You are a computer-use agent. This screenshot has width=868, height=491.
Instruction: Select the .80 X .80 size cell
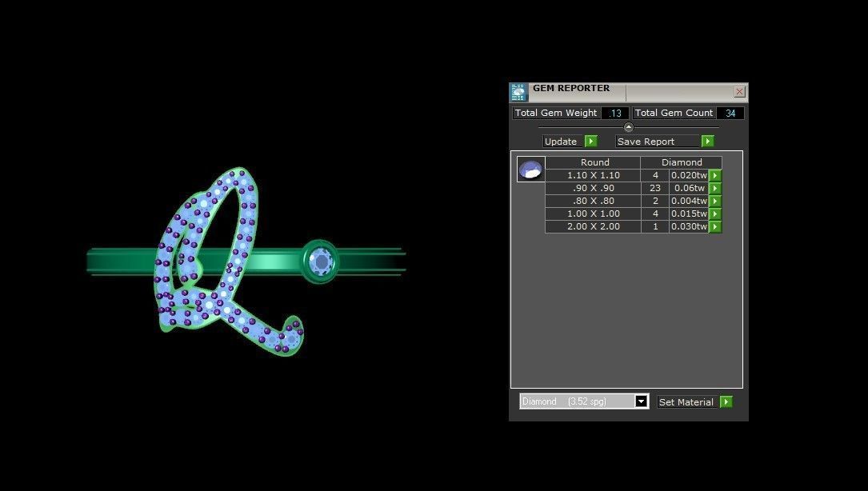point(593,201)
